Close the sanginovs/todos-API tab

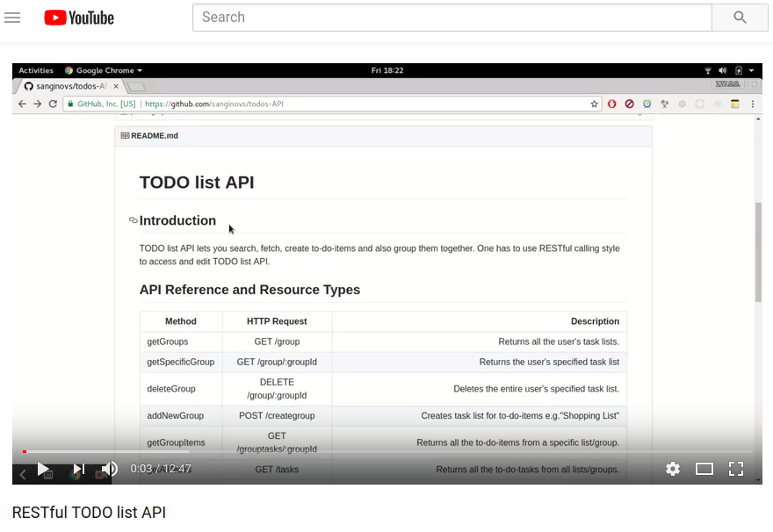pyautogui.click(x=116, y=86)
